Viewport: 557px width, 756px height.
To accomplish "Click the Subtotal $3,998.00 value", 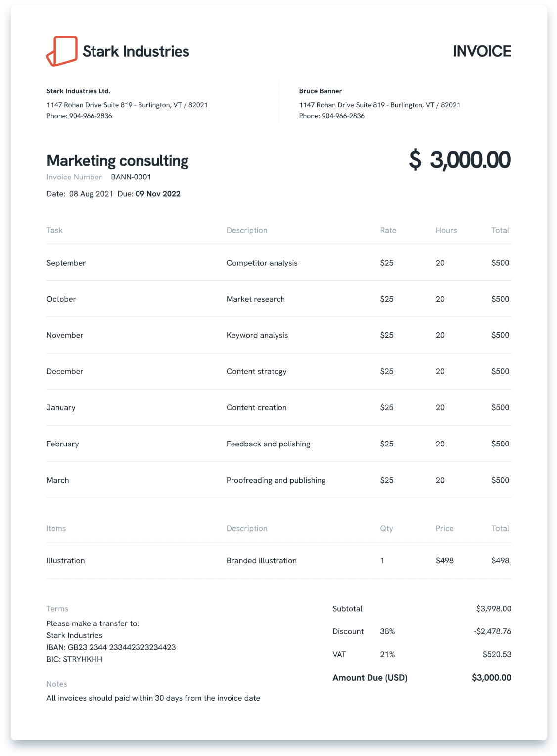I will (x=493, y=609).
